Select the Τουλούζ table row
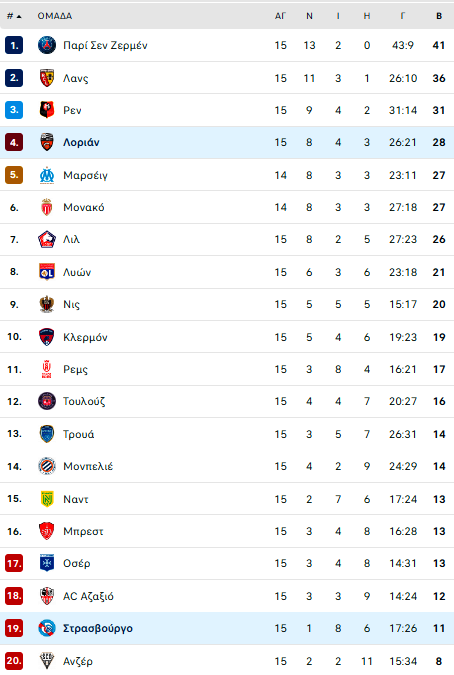The width and height of the screenshot is (454, 675). click(227, 402)
